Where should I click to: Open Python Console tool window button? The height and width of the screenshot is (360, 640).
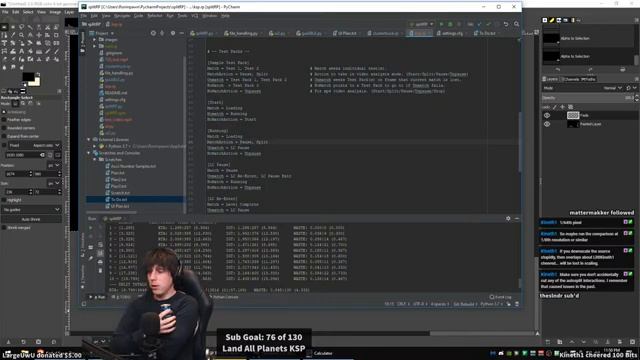tap(224, 297)
